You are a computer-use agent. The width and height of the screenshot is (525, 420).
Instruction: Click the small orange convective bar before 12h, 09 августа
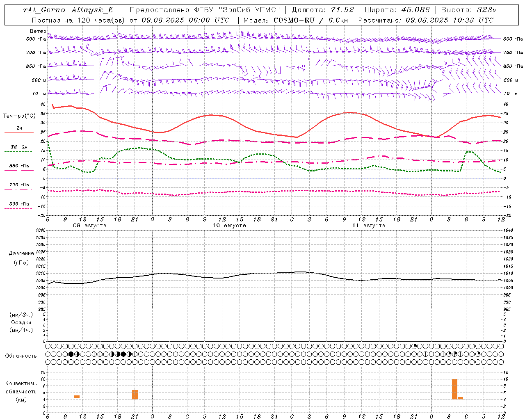(x=77, y=397)
